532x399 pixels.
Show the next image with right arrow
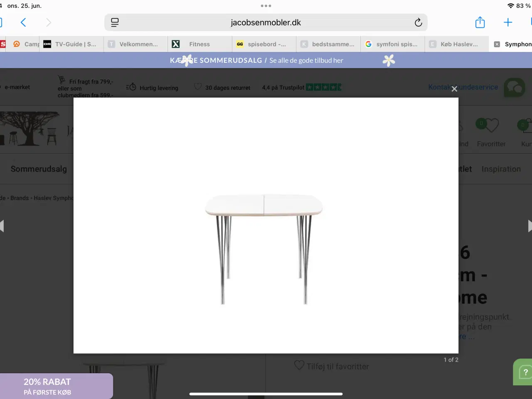click(530, 226)
